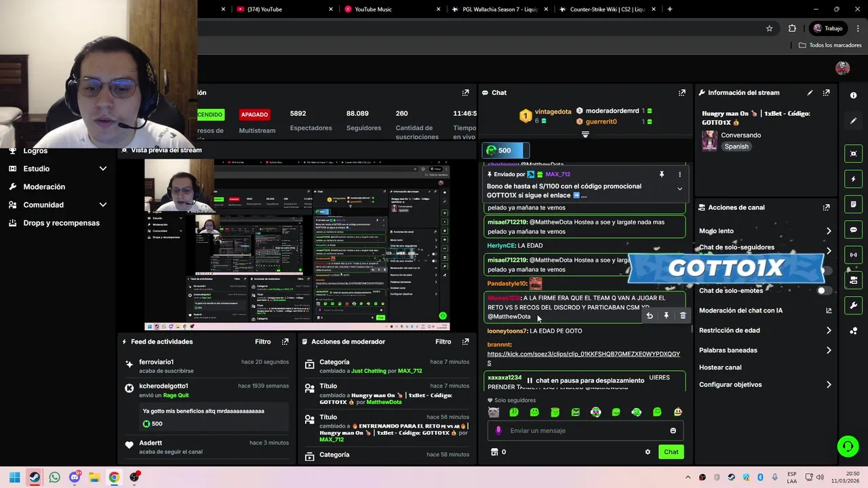Delete Moises123's chat message with trash icon
The height and width of the screenshot is (488, 868).
coord(683,316)
